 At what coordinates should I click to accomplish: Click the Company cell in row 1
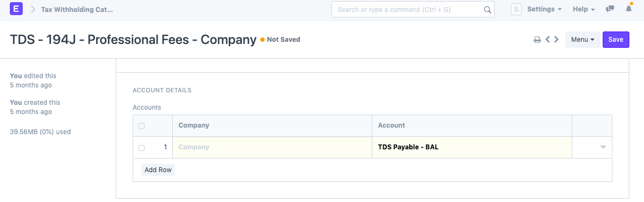coord(272,147)
